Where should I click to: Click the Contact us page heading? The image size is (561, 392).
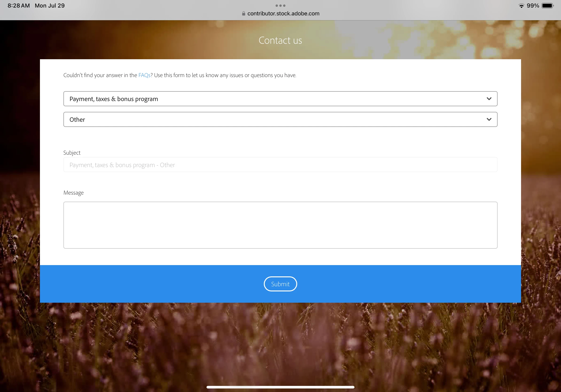pyautogui.click(x=280, y=40)
